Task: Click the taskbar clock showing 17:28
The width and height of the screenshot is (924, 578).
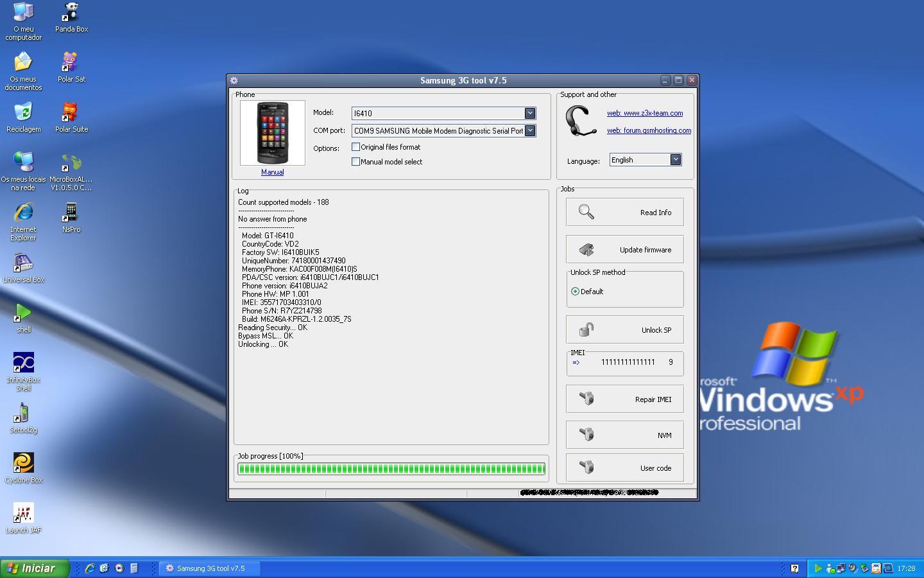Action: coord(906,568)
